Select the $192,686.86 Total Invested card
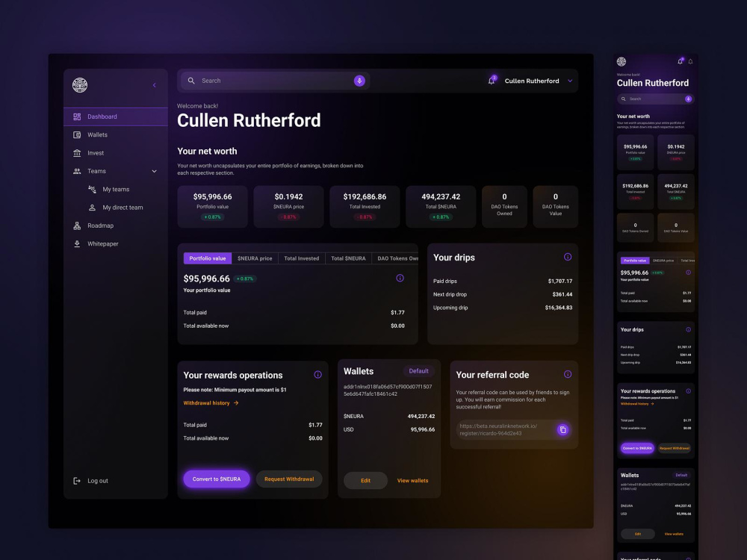The height and width of the screenshot is (560, 747). pyautogui.click(x=365, y=207)
